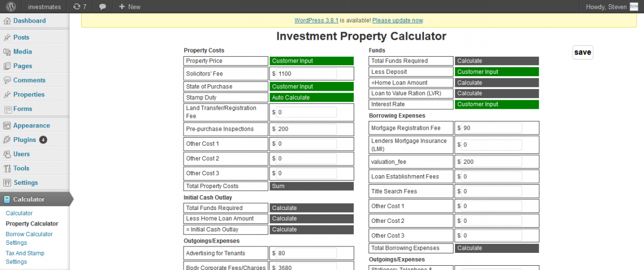This screenshot has height=270, width=644.
Task: Click the WordPress 3.8.1 link
Action: tap(316, 20)
